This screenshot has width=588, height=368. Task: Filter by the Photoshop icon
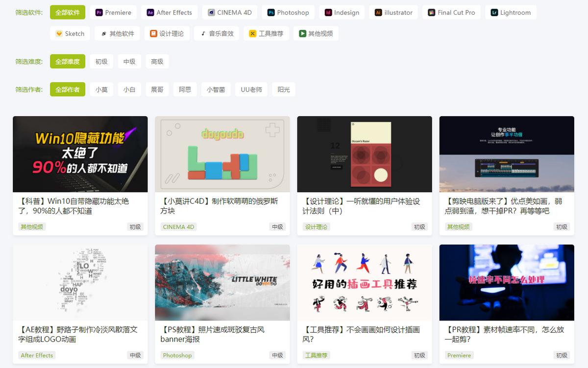click(x=271, y=12)
